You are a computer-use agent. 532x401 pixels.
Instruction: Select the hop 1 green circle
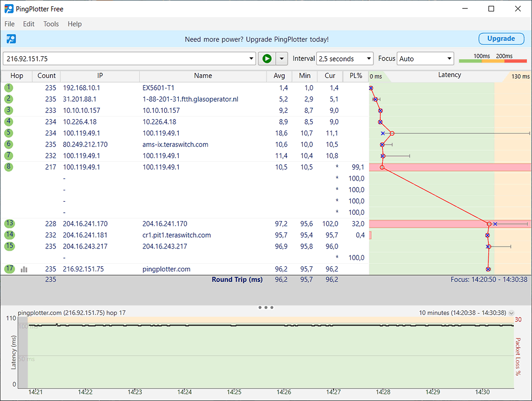pyautogui.click(x=9, y=88)
